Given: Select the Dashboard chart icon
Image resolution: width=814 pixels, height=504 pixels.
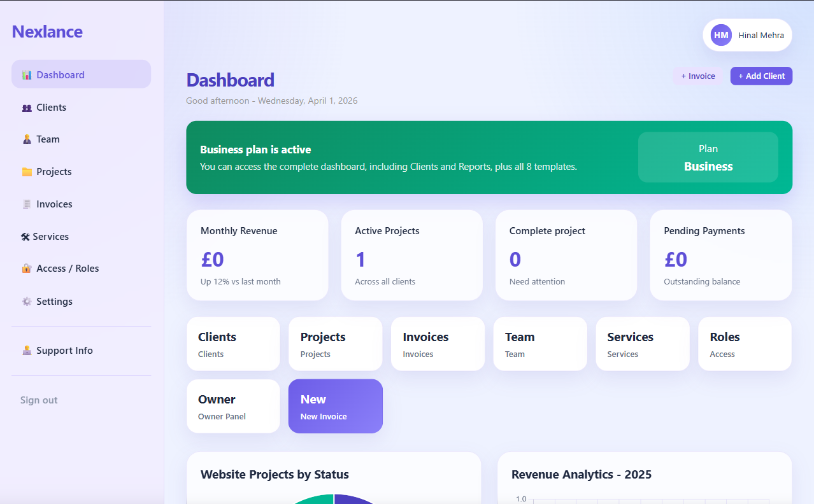Looking at the screenshot, I should 26,74.
